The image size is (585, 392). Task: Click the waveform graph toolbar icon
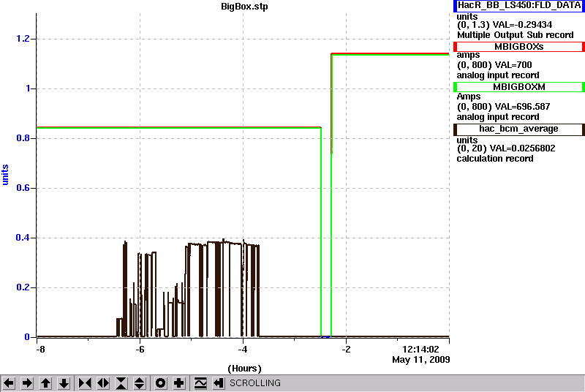coord(200,383)
